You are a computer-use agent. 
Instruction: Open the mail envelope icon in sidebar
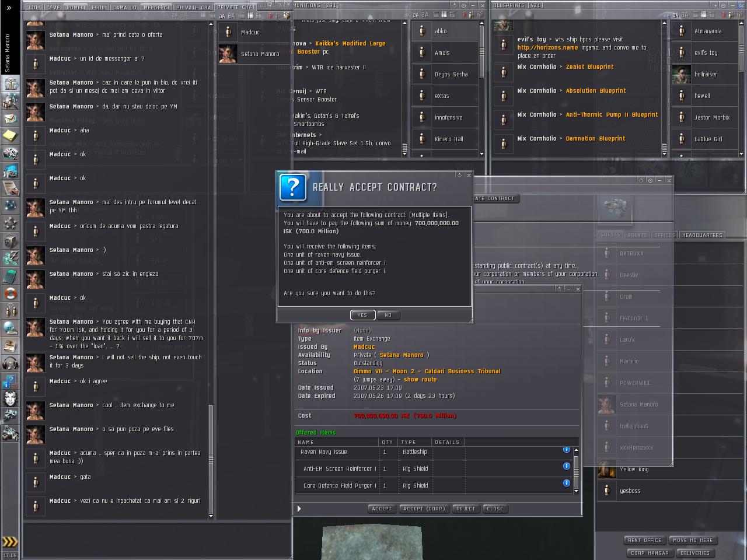[x=10, y=119]
